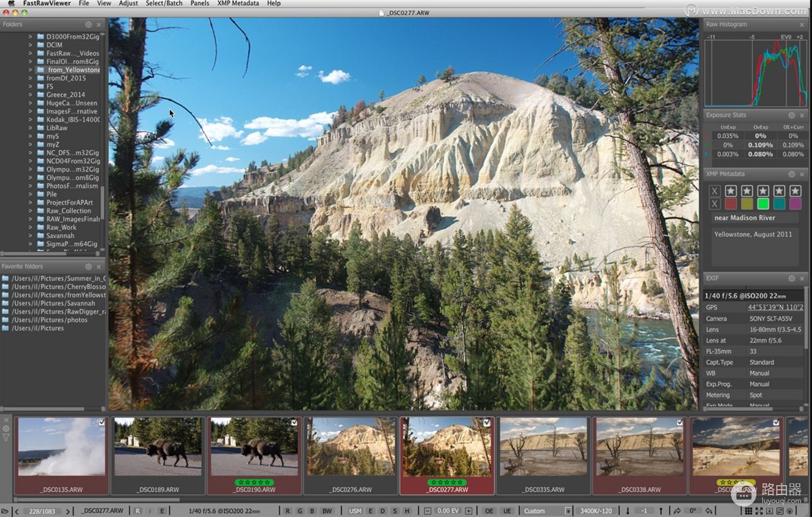Toggle selection checkbox on _DSC0190.ARW thumbnail
The height and width of the screenshot is (517, 812).
[x=294, y=423]
